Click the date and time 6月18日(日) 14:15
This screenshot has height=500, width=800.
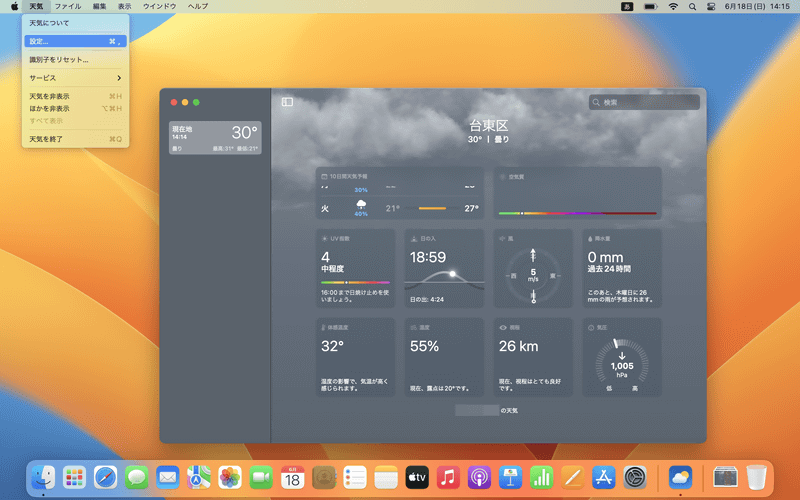pos(757,7)
